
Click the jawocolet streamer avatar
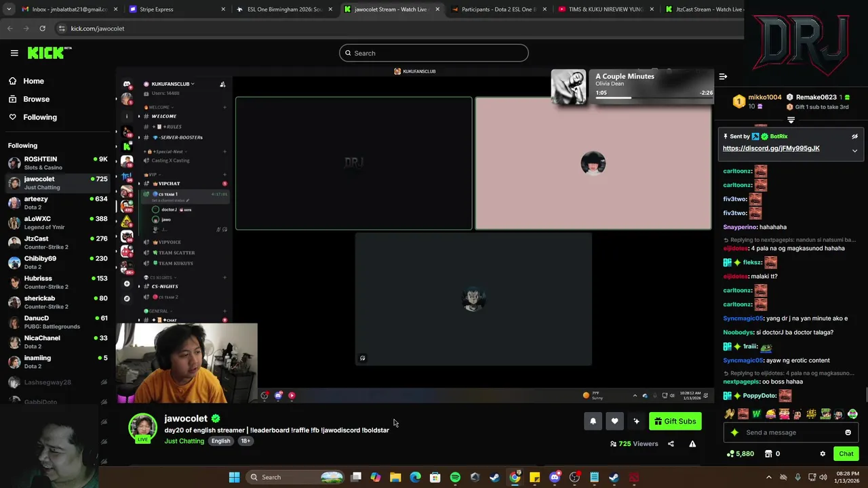142,427
